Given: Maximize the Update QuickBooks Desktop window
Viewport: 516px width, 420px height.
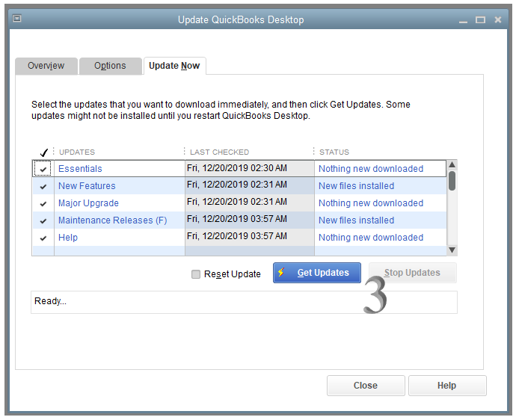Looking at the screenshot, I should [x=480, y=20].
